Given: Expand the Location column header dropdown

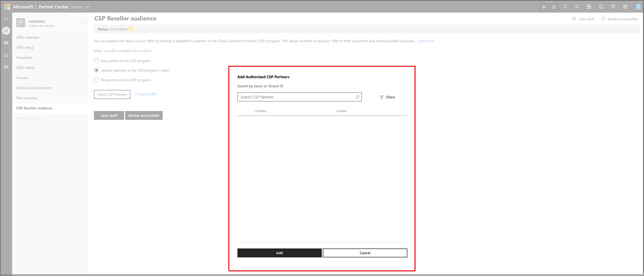Looking at the screenshot, I should [341, 111].
